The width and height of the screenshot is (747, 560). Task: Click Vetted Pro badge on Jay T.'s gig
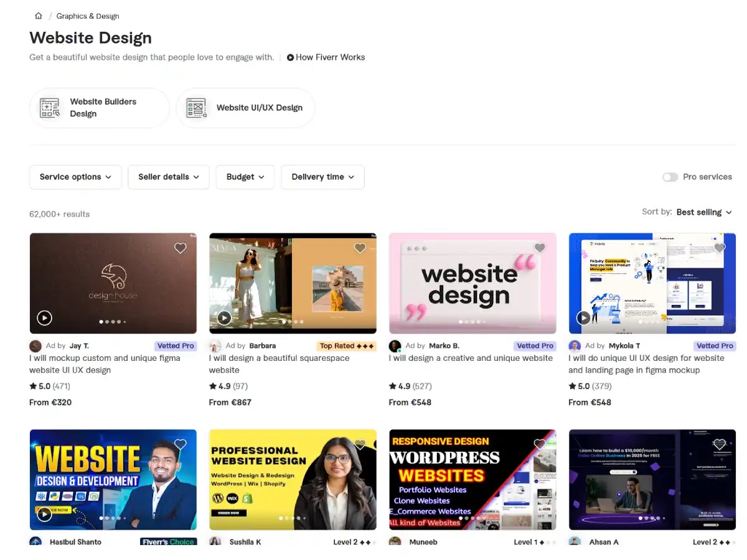pos(176,346)
